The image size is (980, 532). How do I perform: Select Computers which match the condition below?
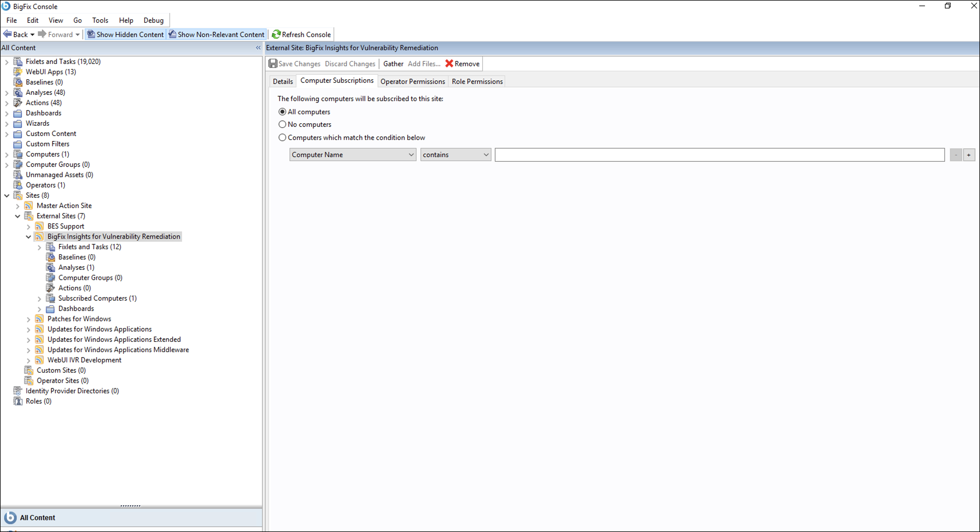tap(282, 137)
